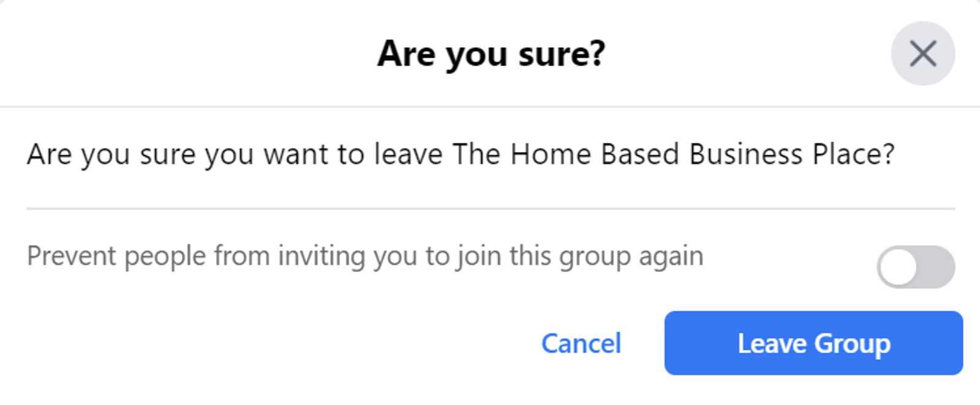This screenshot has height=405, width=980.
Task: Dismiss dialog using the round X icon
Action: pyautogui.click(x=922, y=53)
